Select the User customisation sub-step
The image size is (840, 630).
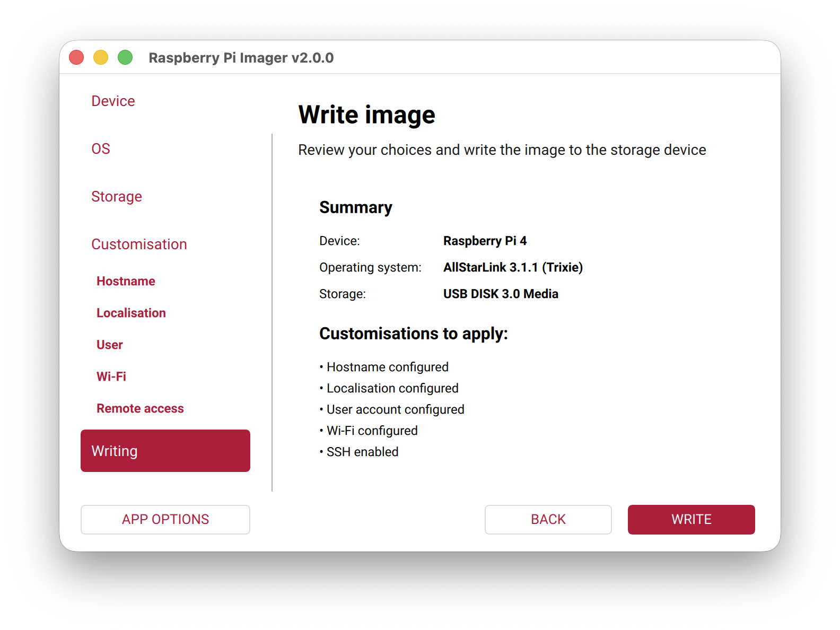(x=110, y=345)
